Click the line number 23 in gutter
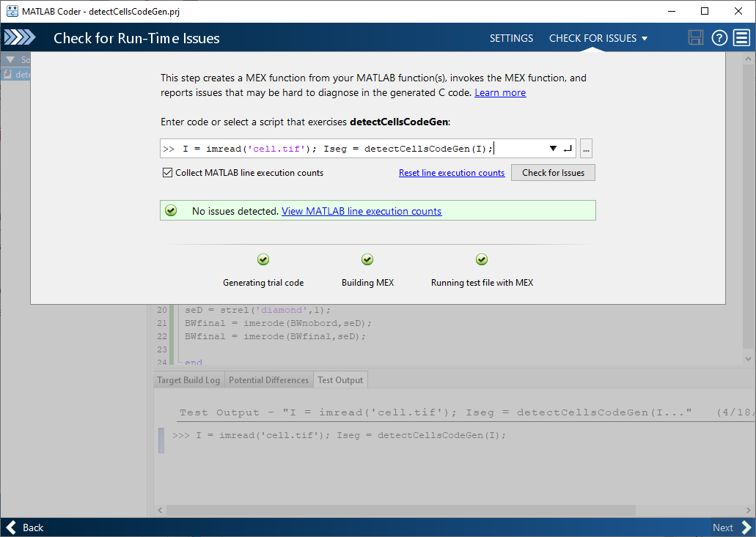The height and width of the screenshot is (537, 756). tap(162, 349)
